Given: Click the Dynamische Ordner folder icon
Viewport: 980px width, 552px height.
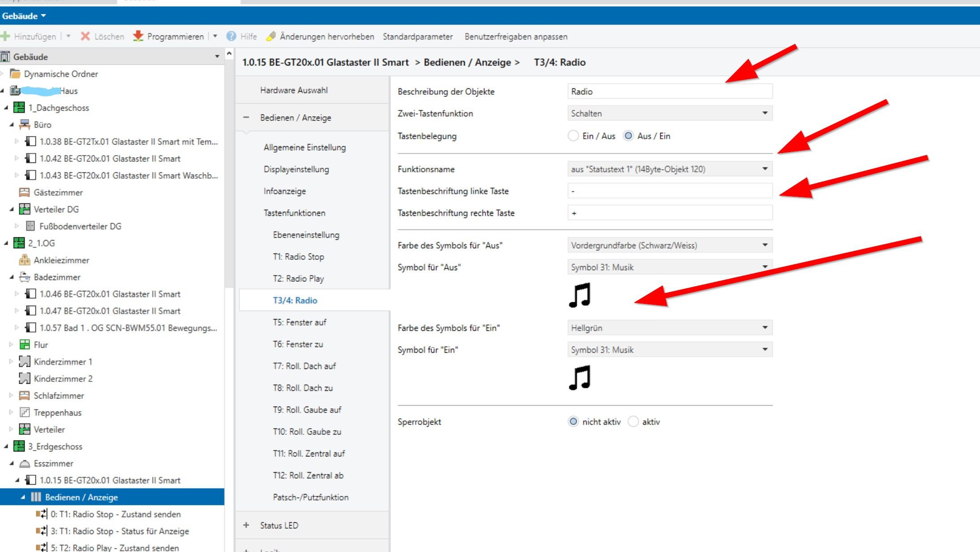Looking at the screenshot, I should coord(16,74).
